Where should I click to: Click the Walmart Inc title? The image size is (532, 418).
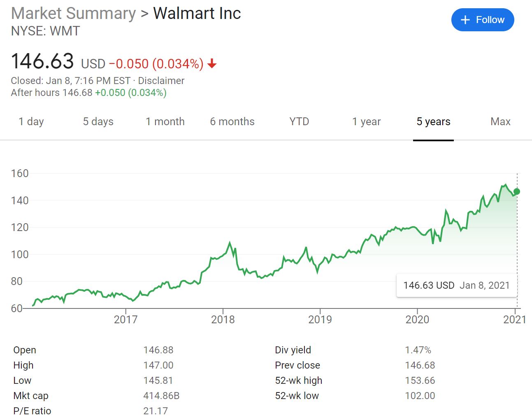197,13
